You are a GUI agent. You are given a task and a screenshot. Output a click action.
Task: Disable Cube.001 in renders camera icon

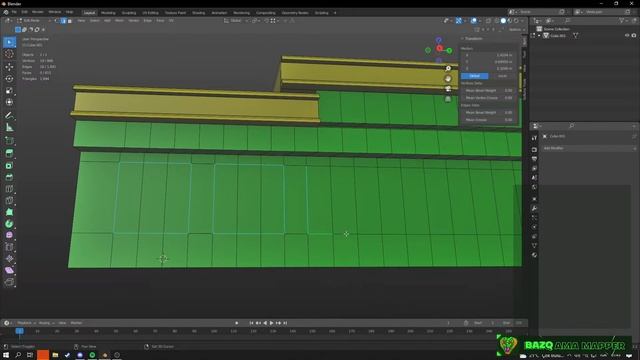634,36
